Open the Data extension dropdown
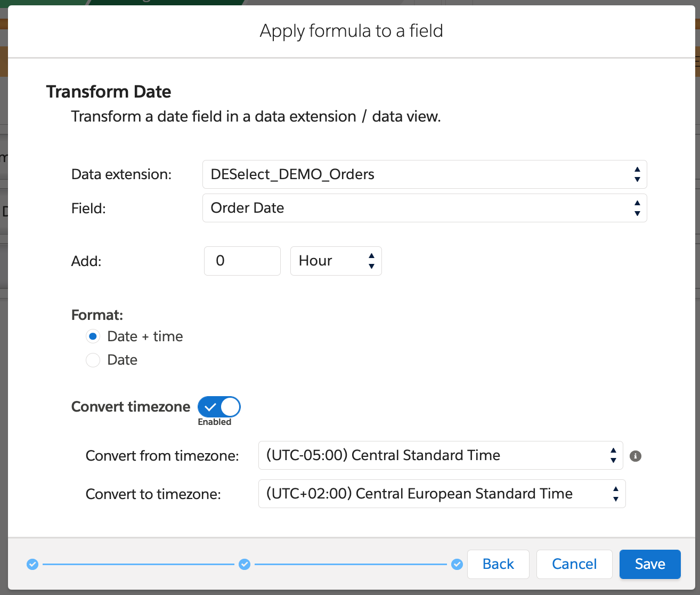 (x=425, y=174)
